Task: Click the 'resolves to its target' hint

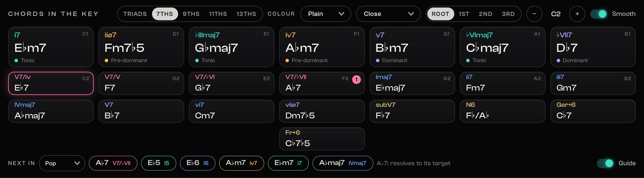Action: click(x=413, y=163)
